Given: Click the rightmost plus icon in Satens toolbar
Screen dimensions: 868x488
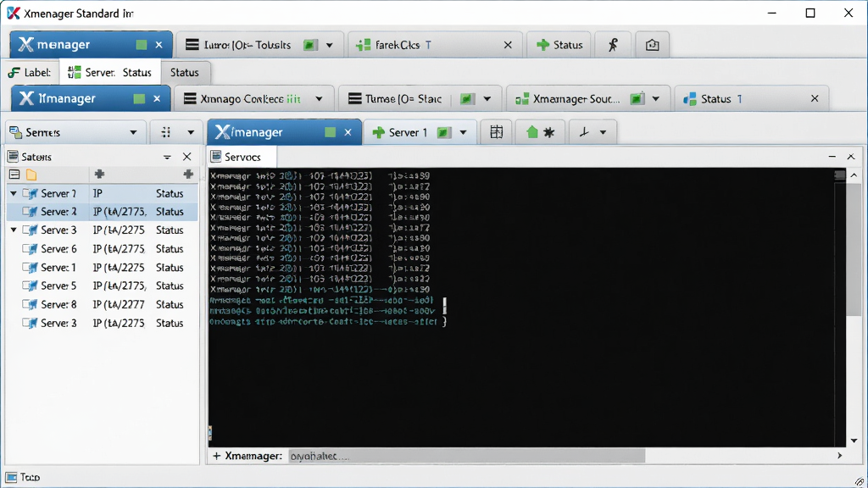Looking at the screenshot, I should click(188, 175).
